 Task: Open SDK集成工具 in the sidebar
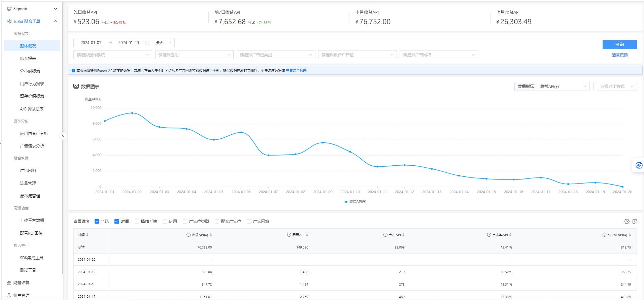32,258
